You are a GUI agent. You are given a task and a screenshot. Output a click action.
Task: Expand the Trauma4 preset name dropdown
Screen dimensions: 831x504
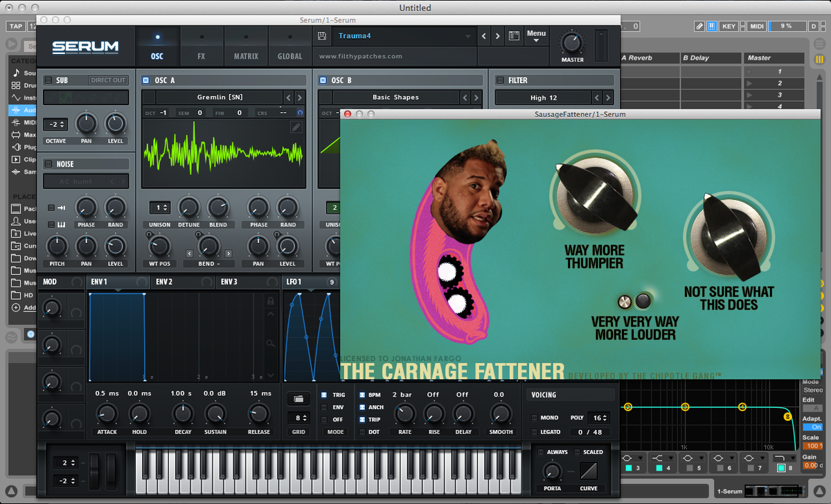(x=468, y=36)
